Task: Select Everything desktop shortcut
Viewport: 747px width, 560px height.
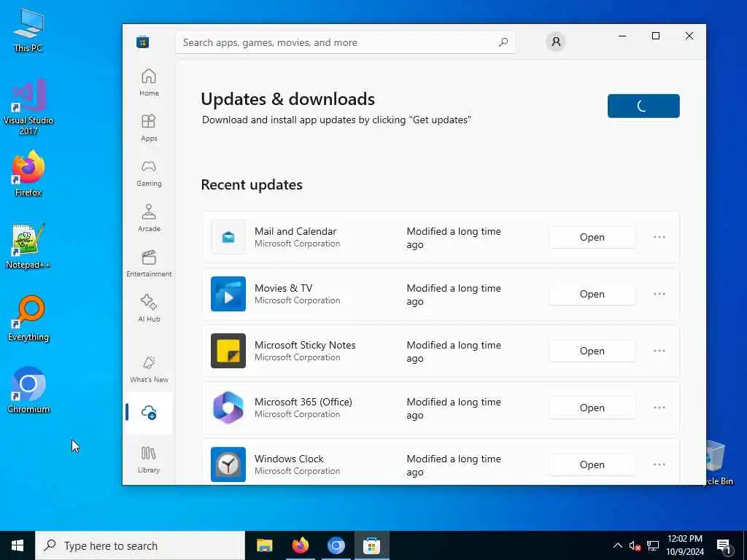Action: [x=28, y=319]
